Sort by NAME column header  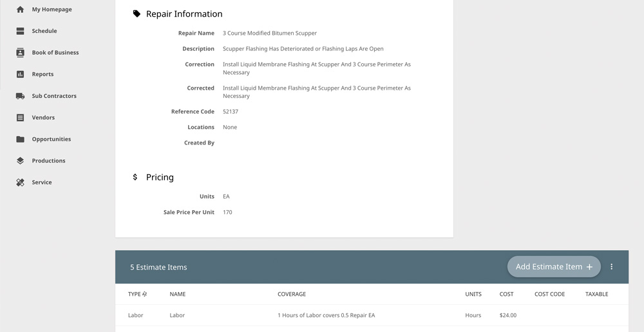tap(178, 294)
